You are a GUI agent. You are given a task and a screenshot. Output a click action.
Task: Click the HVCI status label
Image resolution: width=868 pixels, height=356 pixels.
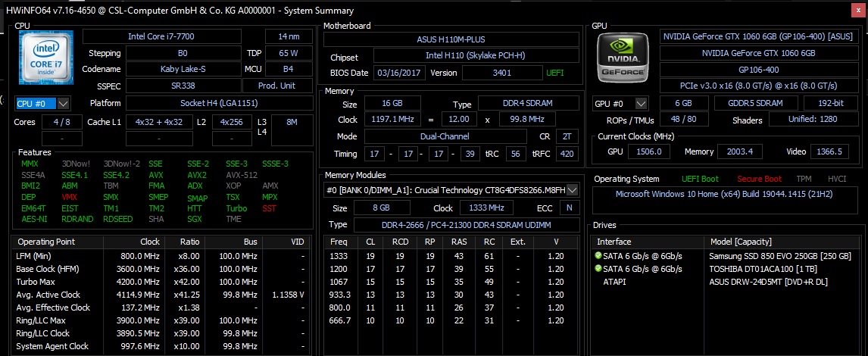coord(836,179)
